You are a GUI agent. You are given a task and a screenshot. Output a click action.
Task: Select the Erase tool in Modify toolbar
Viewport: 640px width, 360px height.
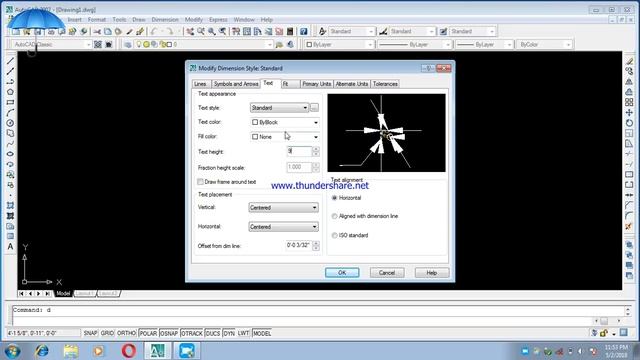[x=629, y=61]
